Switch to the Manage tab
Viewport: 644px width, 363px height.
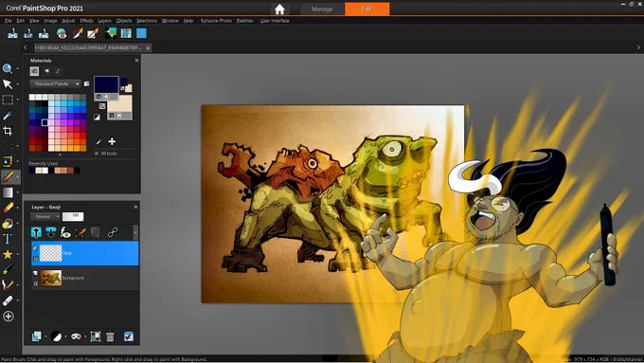[x=322, y=9]
